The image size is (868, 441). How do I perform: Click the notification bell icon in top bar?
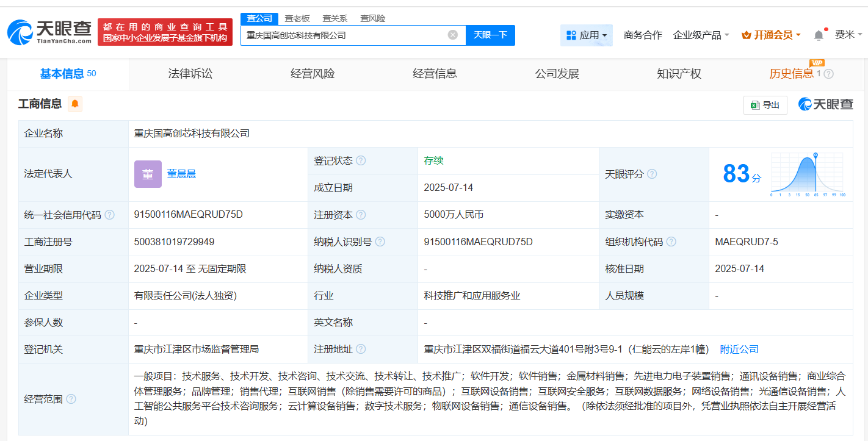(x=819, y=35)
